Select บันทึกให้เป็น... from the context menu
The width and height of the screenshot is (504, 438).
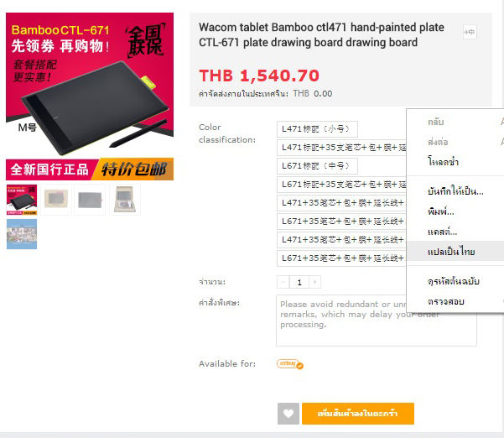coord(455,191)
